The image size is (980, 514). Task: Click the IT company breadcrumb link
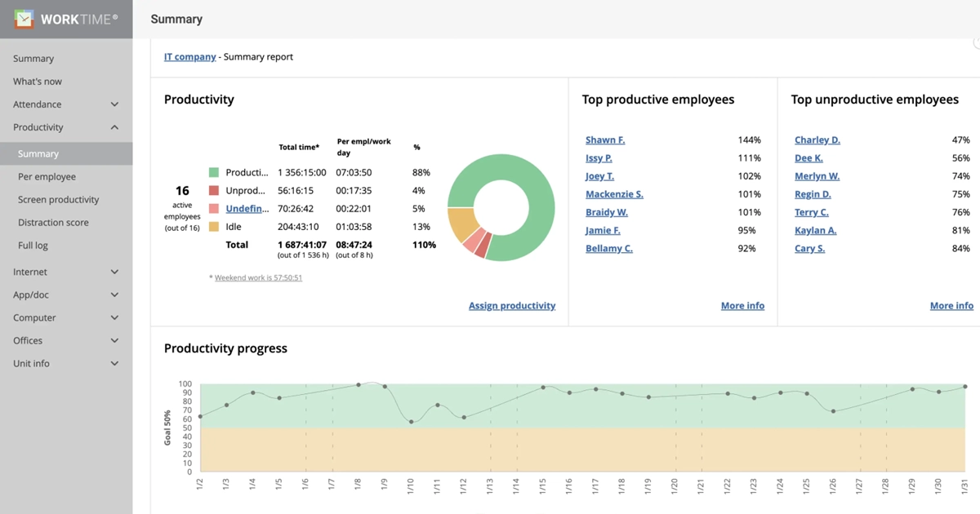tap(189, 57)
